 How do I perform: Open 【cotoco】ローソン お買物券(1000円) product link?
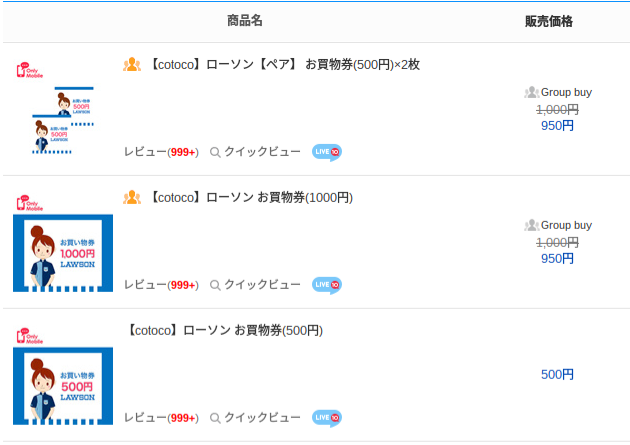pyautogui.click(x=251, y=197)
